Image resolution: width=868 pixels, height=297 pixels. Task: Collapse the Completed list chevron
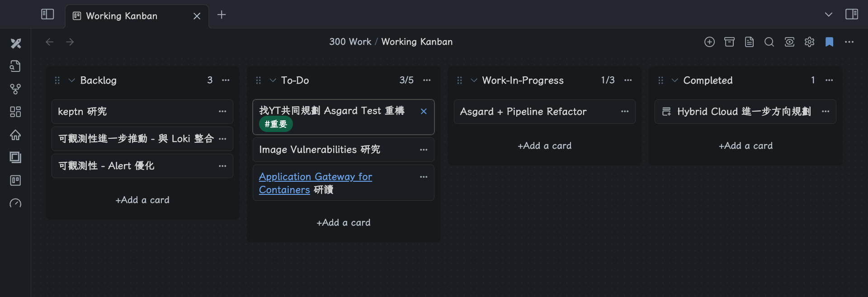675,80
